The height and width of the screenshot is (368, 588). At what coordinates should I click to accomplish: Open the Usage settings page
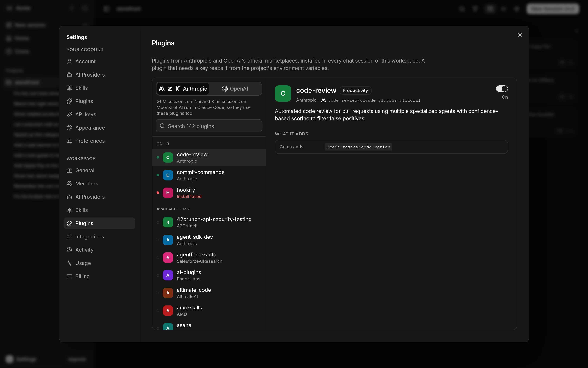pyautogui.click(x=99, y=263)
